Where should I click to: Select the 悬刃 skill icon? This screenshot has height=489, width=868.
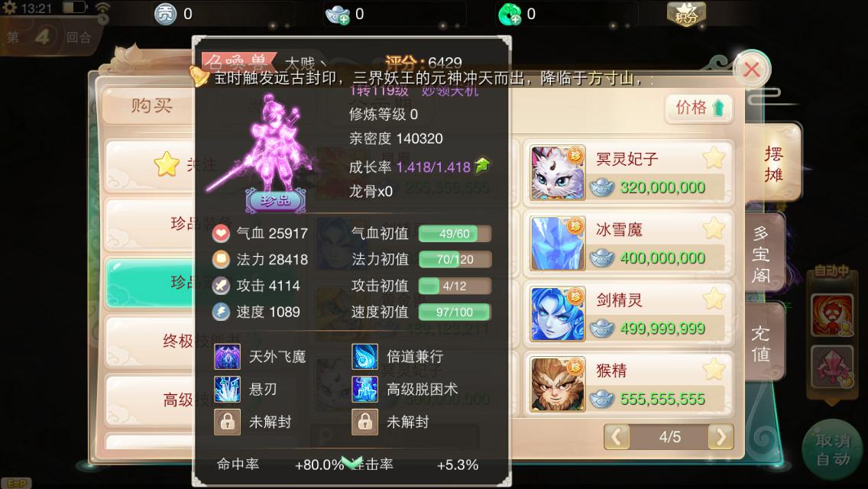click(x=227, y=390)
